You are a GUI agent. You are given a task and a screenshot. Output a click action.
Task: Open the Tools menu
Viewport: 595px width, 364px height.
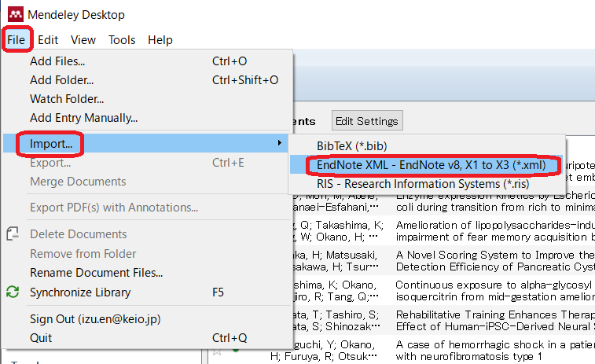[x=122, y=39]
